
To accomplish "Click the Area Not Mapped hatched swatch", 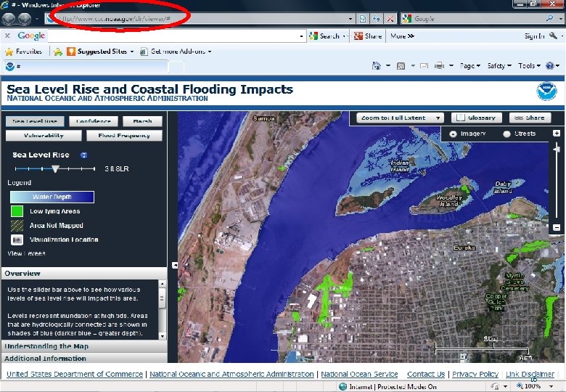I will 17,226.
